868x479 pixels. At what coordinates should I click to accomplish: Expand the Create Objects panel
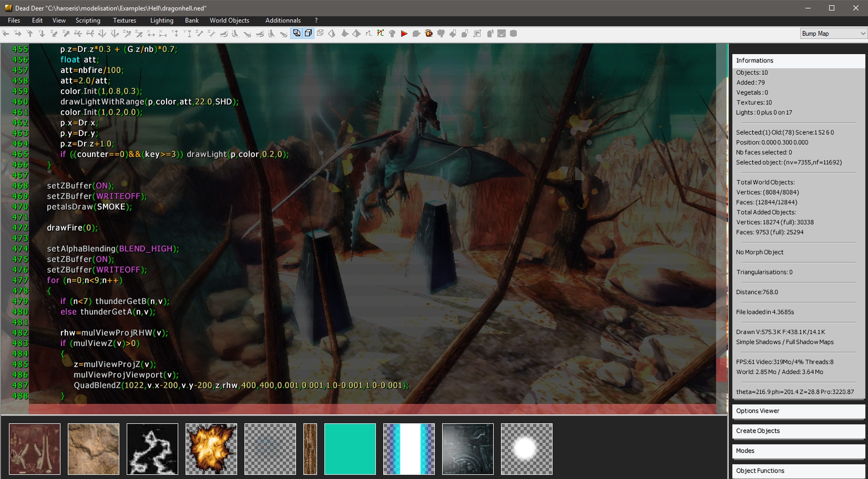tap(799, 431)
